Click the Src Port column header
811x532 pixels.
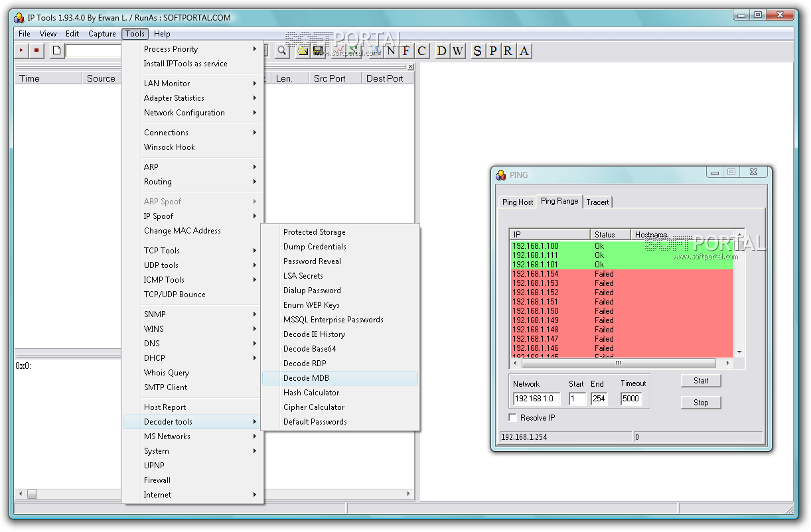[335, 78]
